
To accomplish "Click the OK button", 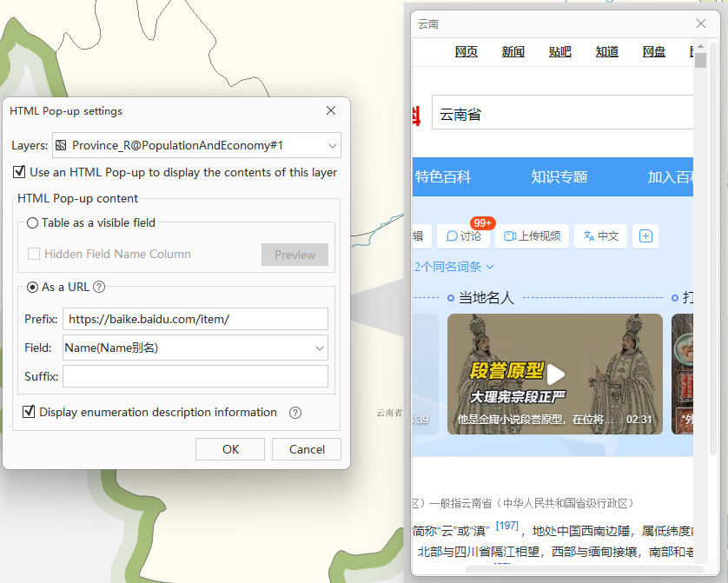I will [x=230, y=449].
